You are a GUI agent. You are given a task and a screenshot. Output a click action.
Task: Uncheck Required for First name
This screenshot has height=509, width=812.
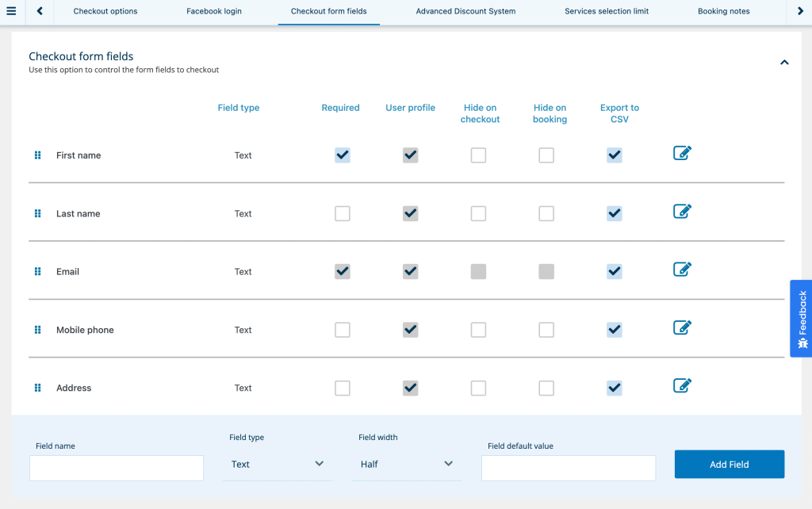pyautogui.click(x=342, y=155)
